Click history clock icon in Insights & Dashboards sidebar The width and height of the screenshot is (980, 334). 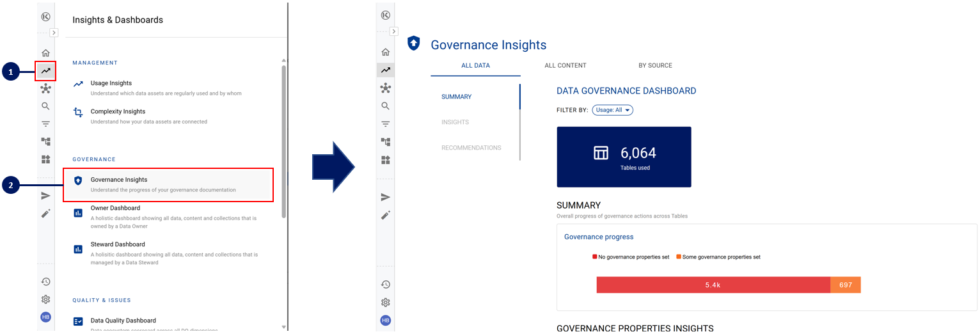45,282
